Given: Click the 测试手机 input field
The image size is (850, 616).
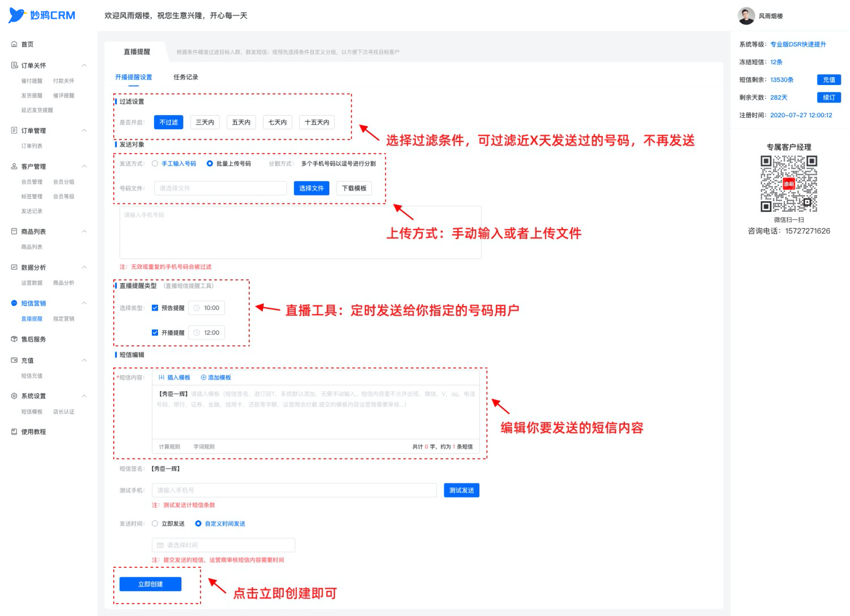Looking at the screenshot, I should click(x=294, y=490).
